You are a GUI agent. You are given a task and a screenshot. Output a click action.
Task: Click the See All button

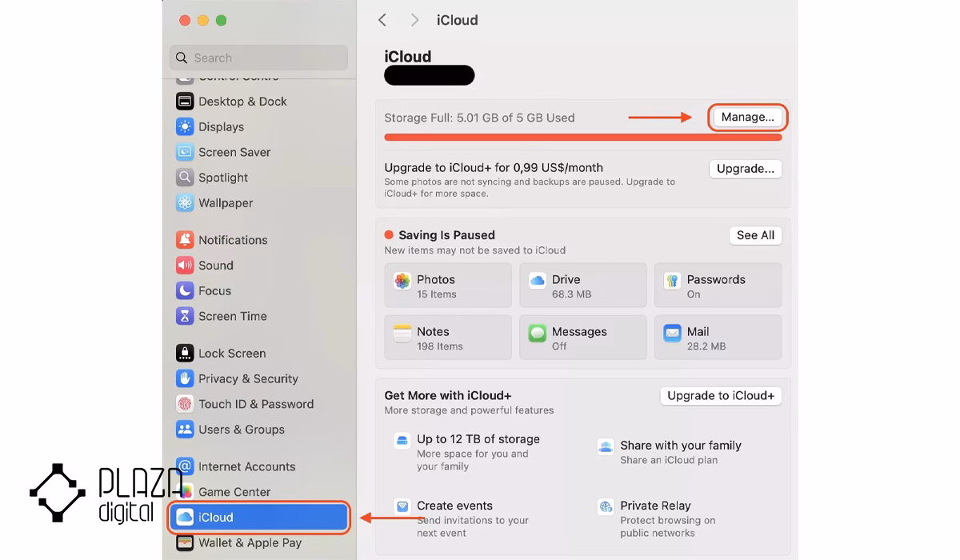pyautogui.click(x=756, y=235)
